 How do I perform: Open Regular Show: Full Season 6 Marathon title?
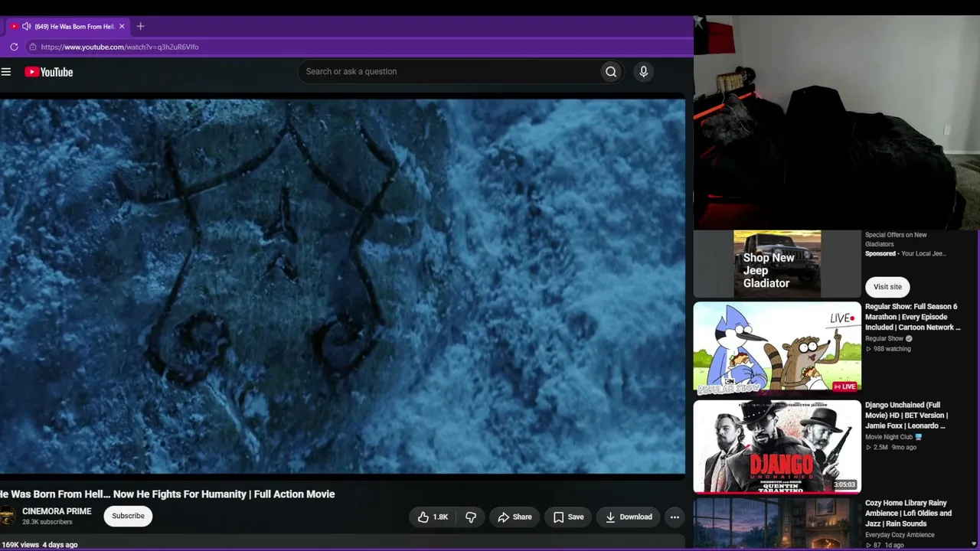click(913, 317)
